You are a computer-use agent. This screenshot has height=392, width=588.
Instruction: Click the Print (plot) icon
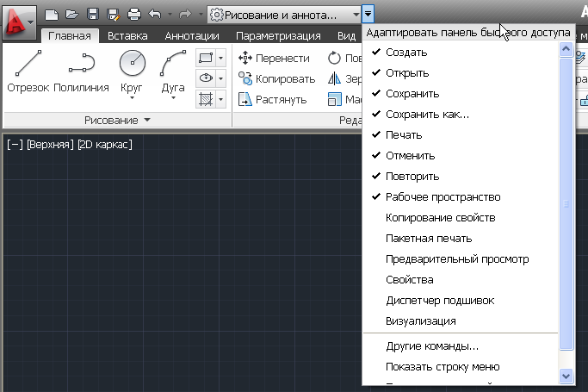[x=134, y=15]
